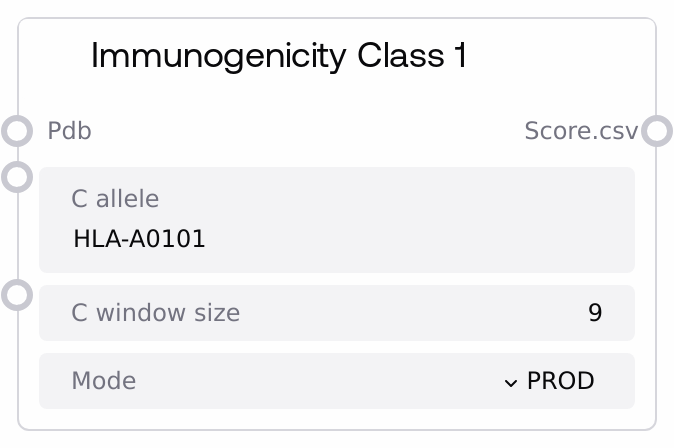
Task: Click the node's bottom margin below Mode
Action: [x=337, y=419]
